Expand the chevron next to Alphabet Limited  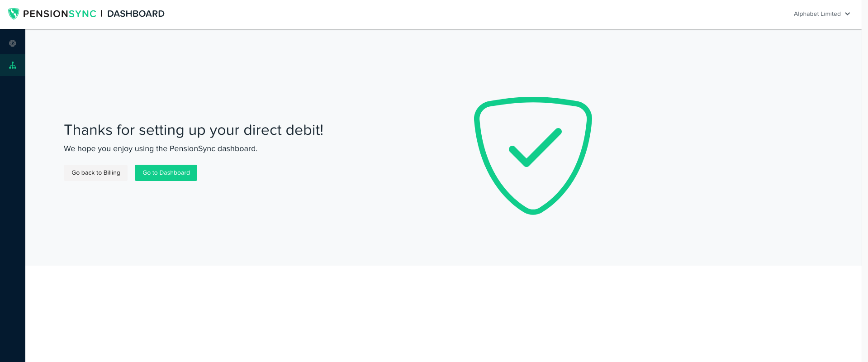tap(847, 14)
